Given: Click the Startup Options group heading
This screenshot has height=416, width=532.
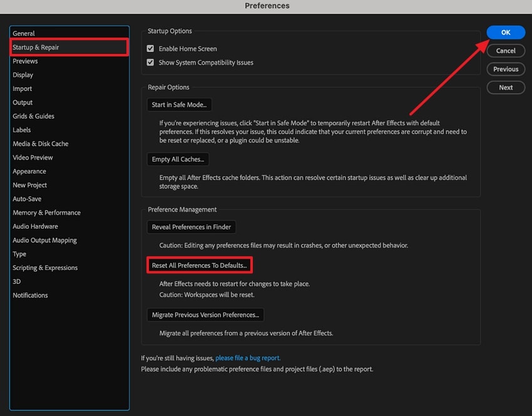Looking at the screenshot, I should [170, 31].
